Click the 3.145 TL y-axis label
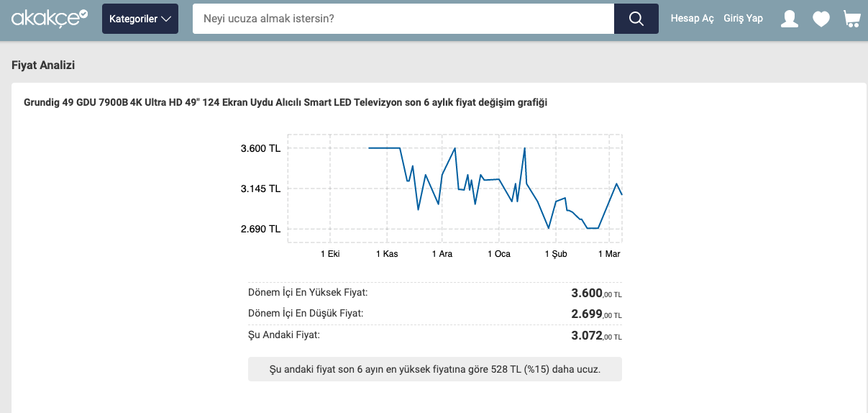Viewport: 868px width, 413px height. 260,189
